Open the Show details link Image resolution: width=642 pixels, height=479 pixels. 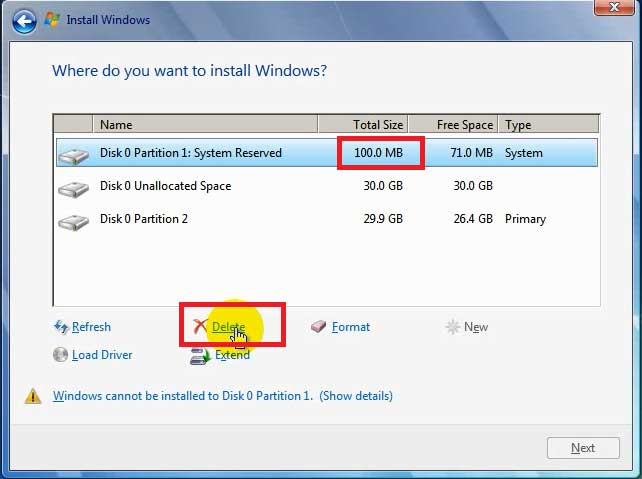pyautogui.click(x=356, y=396)
